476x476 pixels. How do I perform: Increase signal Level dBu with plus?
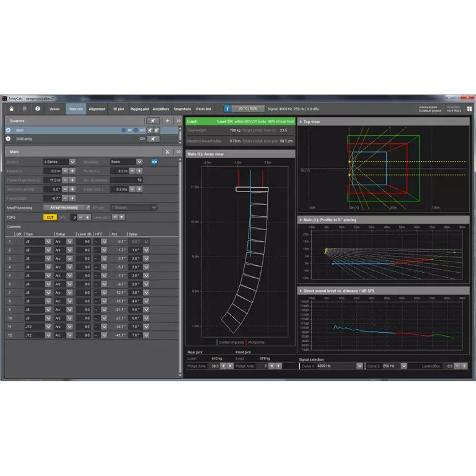point(464,366)
